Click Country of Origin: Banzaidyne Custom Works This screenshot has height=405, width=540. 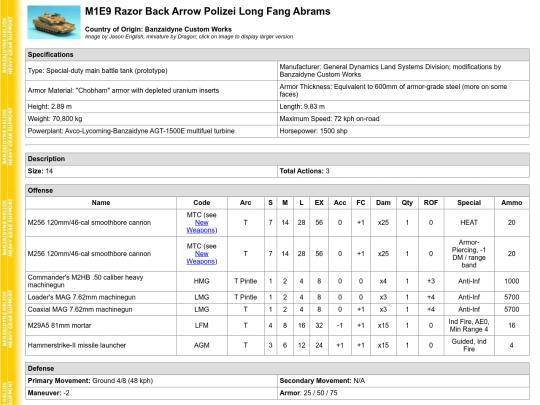pos(158,29)
